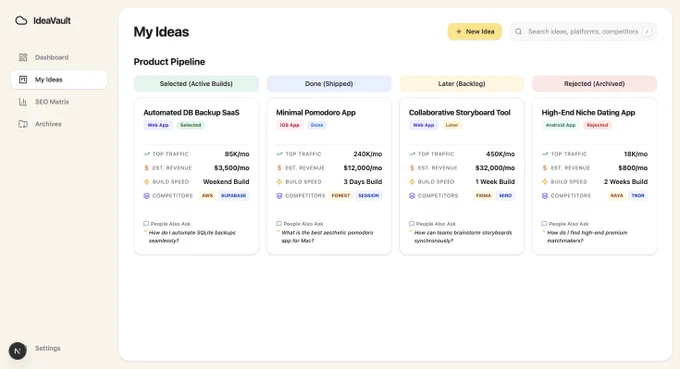Click the iOS App platform tag

coord(289,125)
